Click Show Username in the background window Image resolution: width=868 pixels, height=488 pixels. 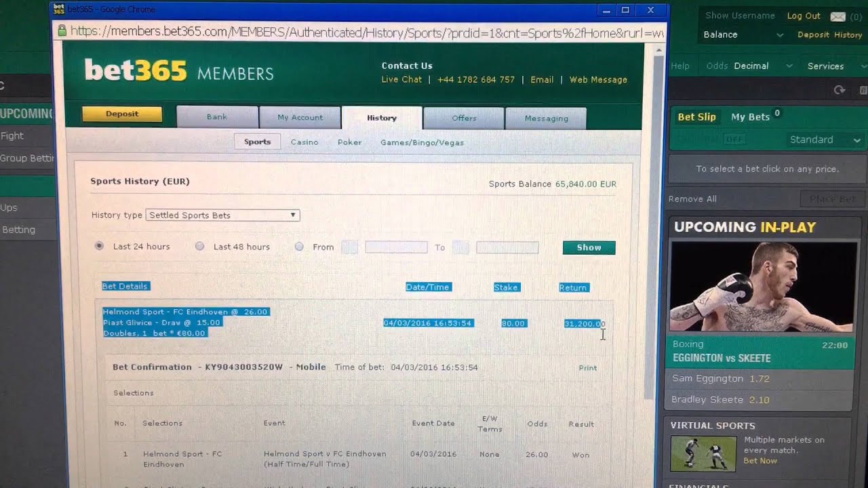740,16
